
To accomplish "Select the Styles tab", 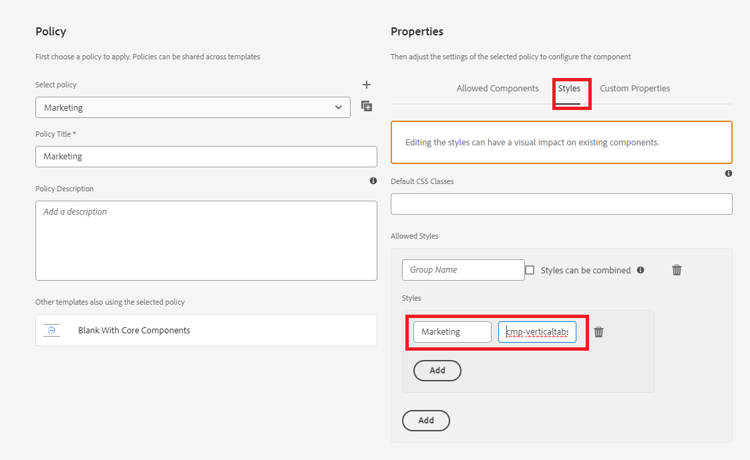I will coord(569,88).
